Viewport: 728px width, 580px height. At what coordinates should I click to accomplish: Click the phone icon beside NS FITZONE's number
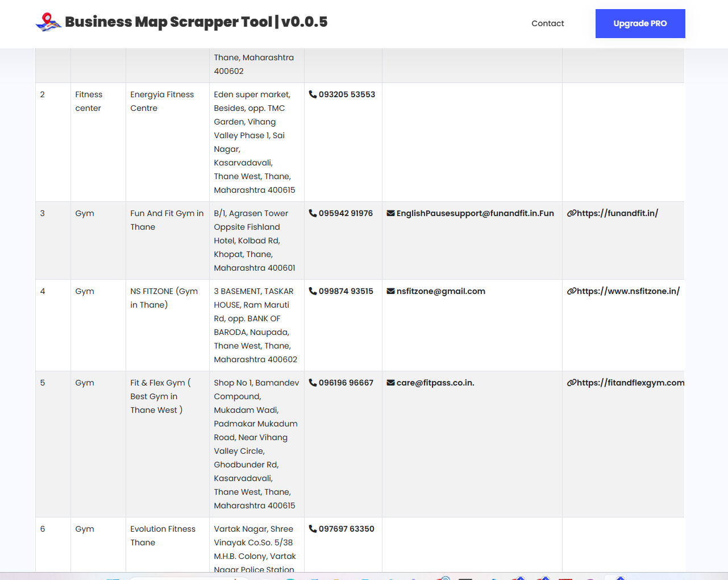click(x=312, y=291)
